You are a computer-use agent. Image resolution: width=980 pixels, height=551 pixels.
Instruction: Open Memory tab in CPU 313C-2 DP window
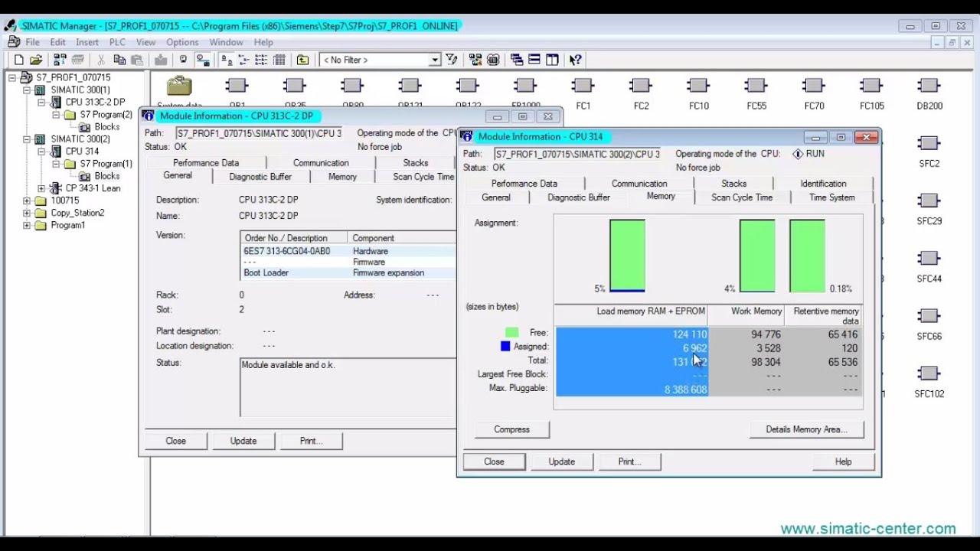(x=342, y=177)
